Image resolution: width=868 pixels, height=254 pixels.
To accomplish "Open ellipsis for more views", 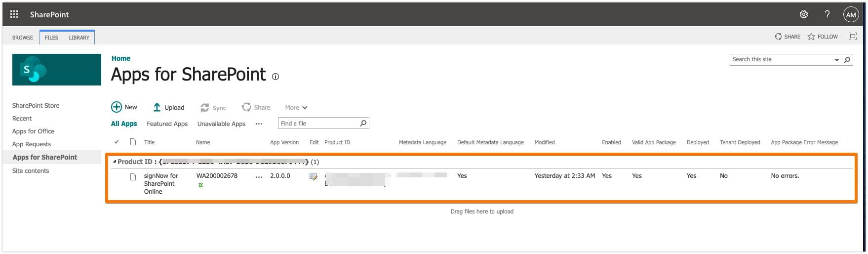I will click(259, 124).
